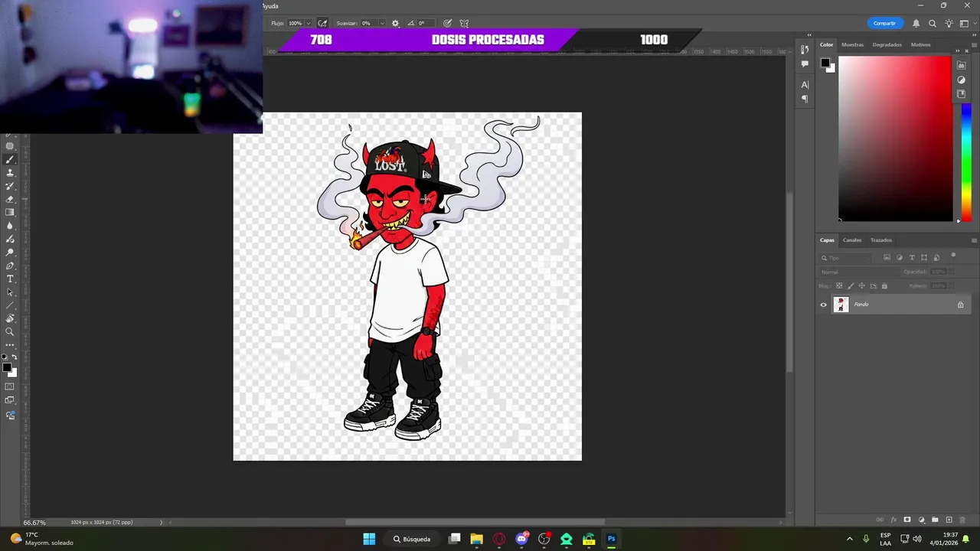Select the Fondo layer thumbnail
The image size is (980, 551).
tap(841, 305)
